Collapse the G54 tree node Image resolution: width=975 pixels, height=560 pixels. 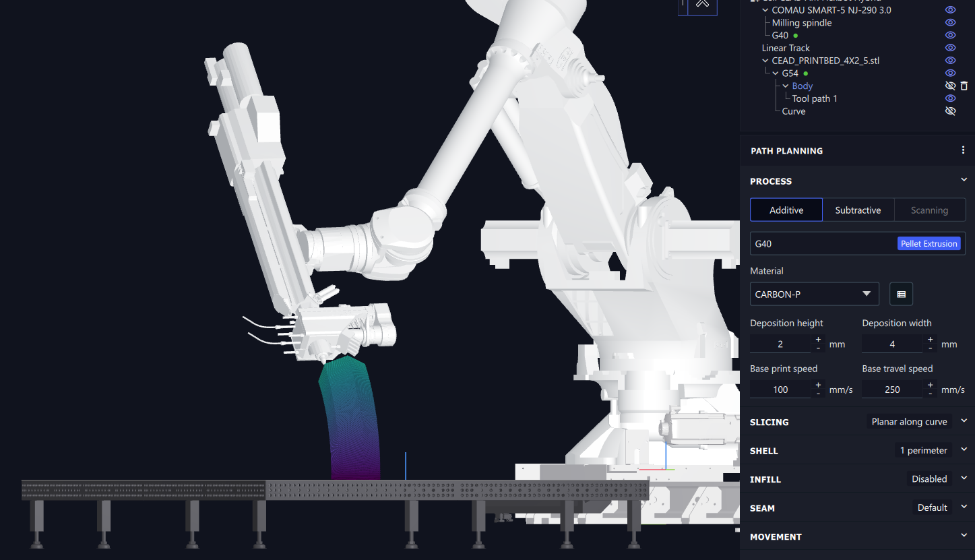(776, 73)
